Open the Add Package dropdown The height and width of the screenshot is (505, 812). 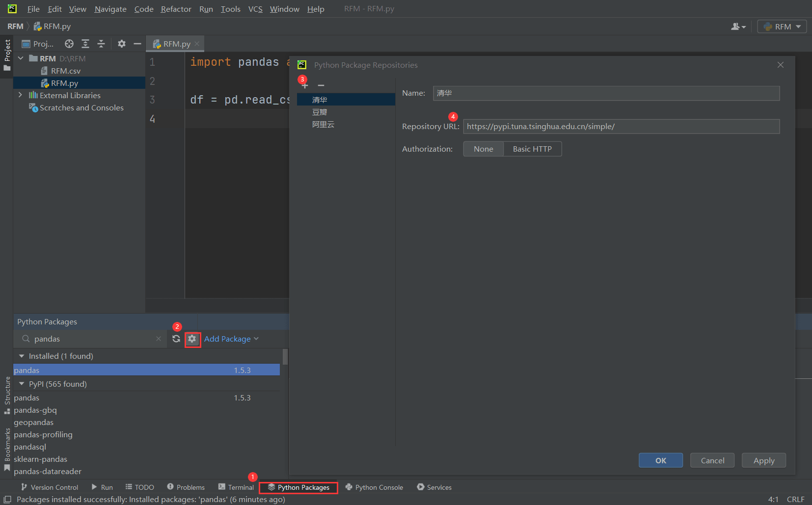pos(231,339)
